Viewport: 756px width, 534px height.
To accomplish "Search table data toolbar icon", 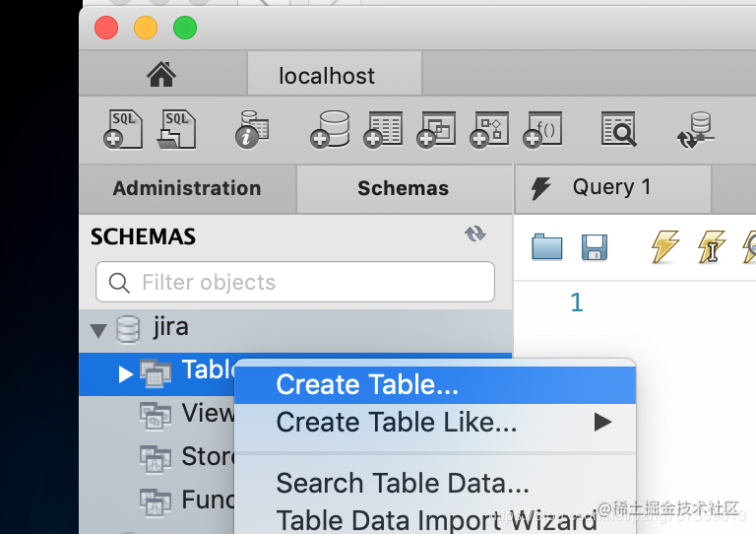I will pyautogui.click(x=619, y=129).
